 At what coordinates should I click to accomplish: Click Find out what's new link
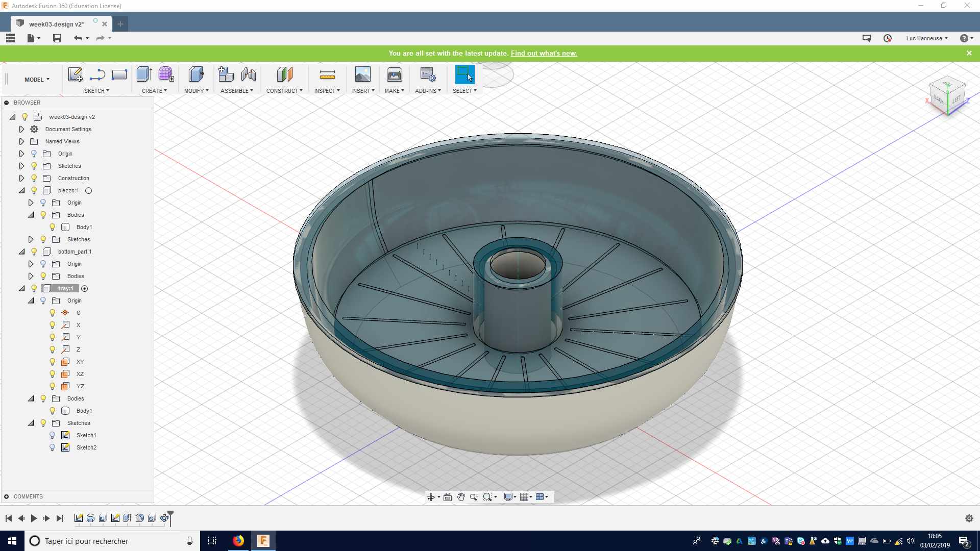[544, 53]
